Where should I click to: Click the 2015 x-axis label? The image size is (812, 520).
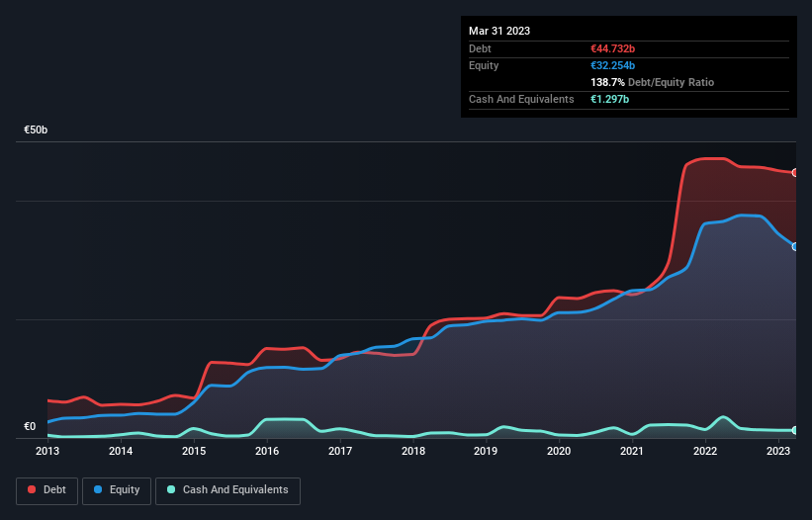(x=194, y=451)
